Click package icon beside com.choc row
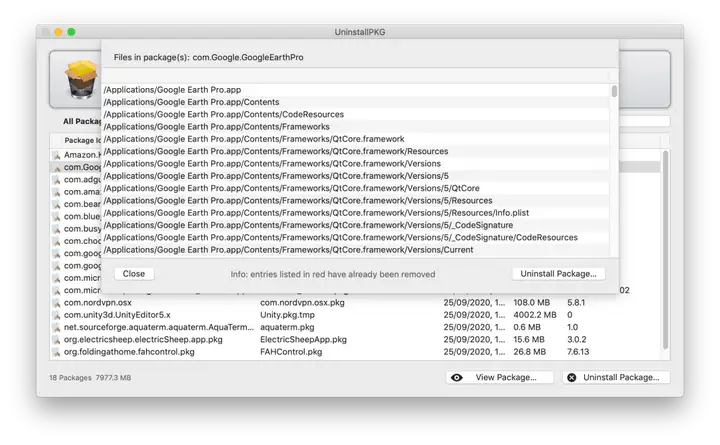 click(56, 242)
